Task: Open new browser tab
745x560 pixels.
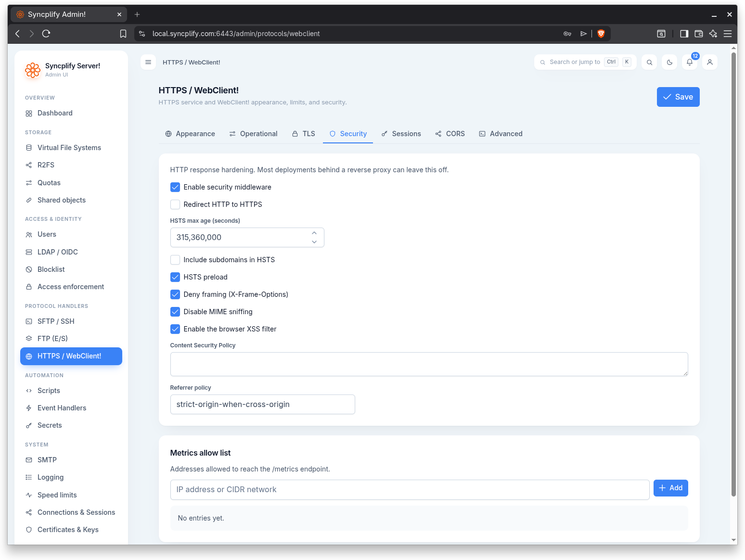Action: pos(137,14)
